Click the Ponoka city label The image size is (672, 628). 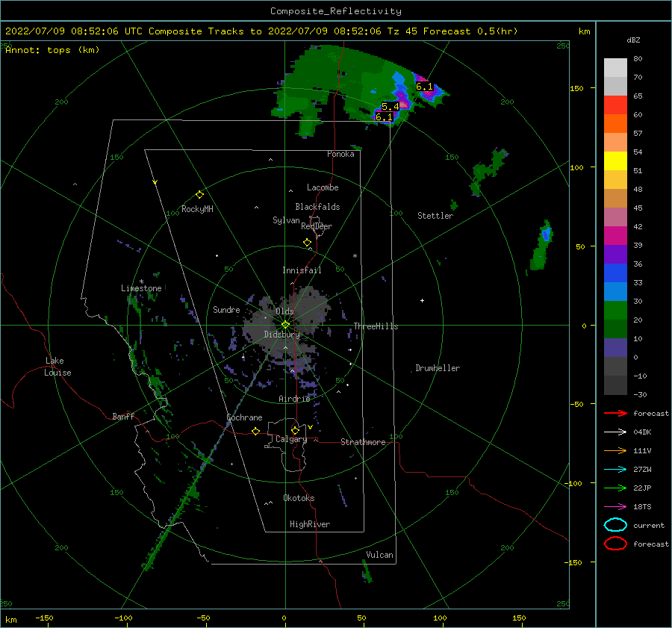click(x=340, y=154)
